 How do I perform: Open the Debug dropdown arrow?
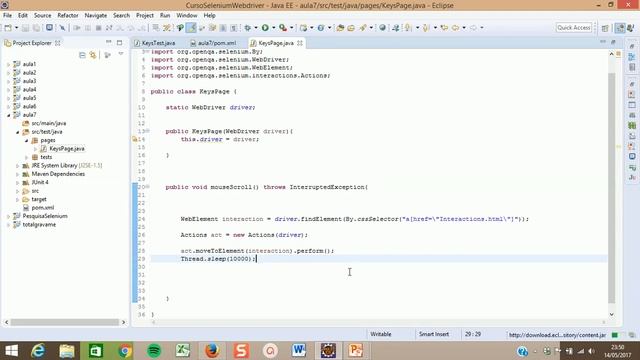[x=256, y=28]
